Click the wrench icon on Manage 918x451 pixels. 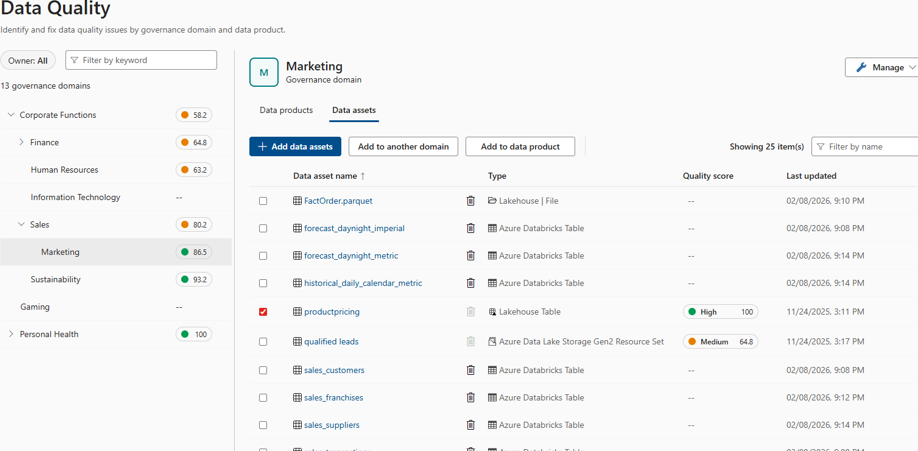pyautogui.click(x=861, y=67)
